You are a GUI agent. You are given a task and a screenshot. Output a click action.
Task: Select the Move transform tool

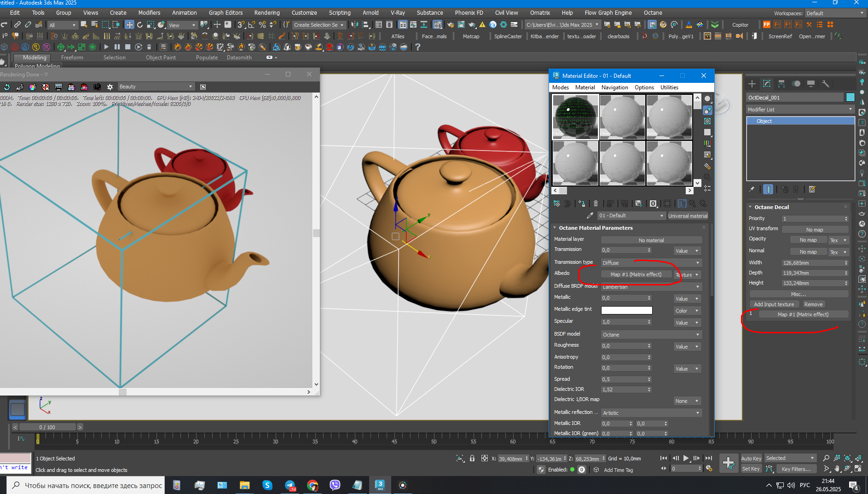[x=129, y=25]
